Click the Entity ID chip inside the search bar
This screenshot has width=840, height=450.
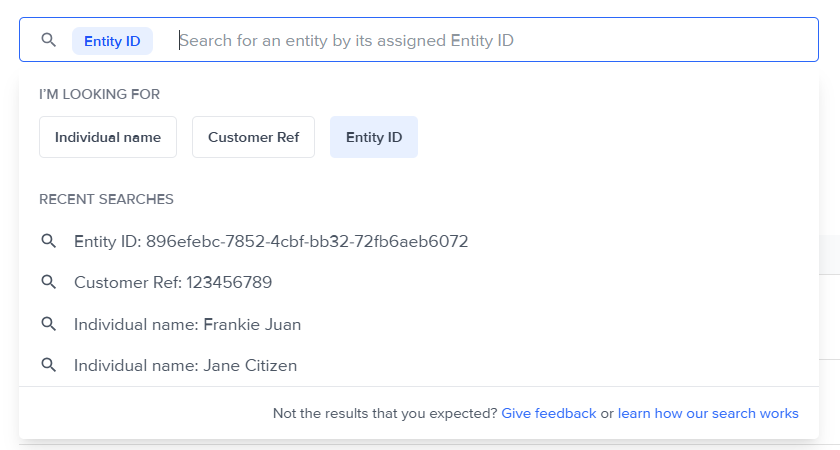pos(112,41)
